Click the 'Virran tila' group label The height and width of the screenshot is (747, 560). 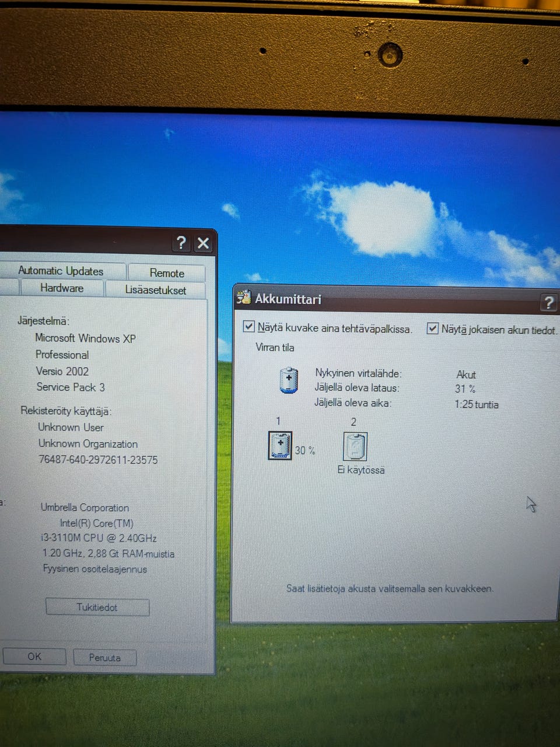click(275, 347)
